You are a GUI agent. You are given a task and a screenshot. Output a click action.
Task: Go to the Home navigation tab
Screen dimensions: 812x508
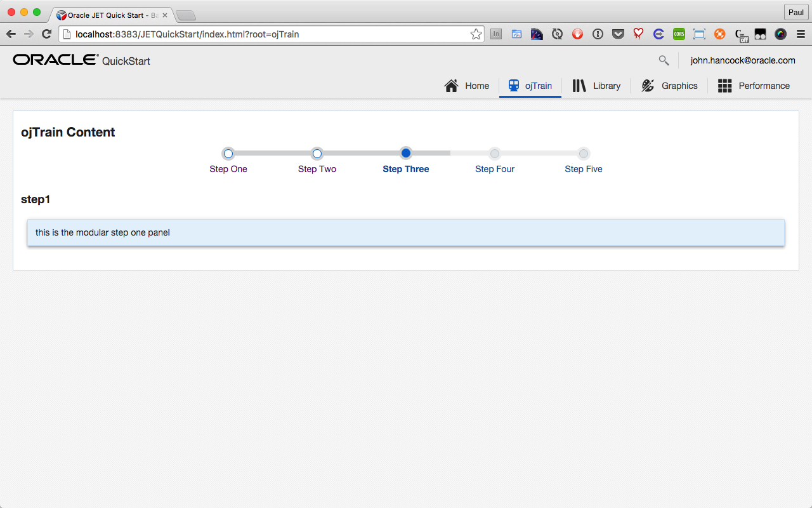(x=467, y=86)
